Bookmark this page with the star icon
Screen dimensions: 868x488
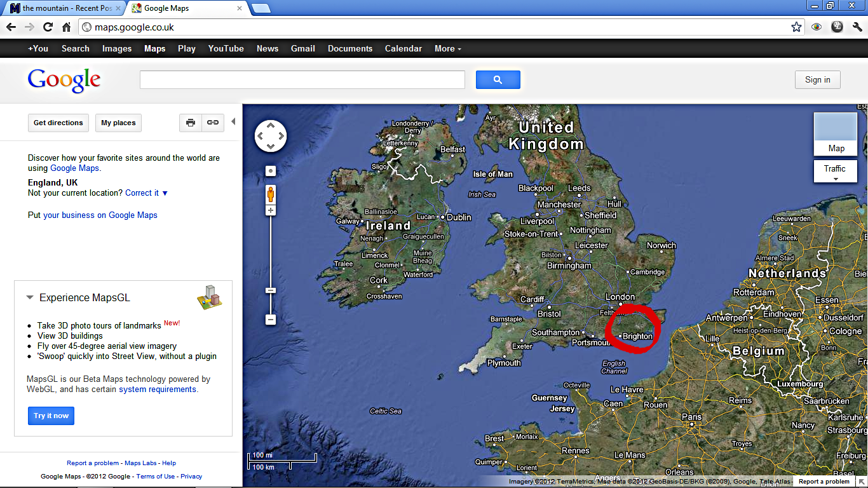click(796, 27)
